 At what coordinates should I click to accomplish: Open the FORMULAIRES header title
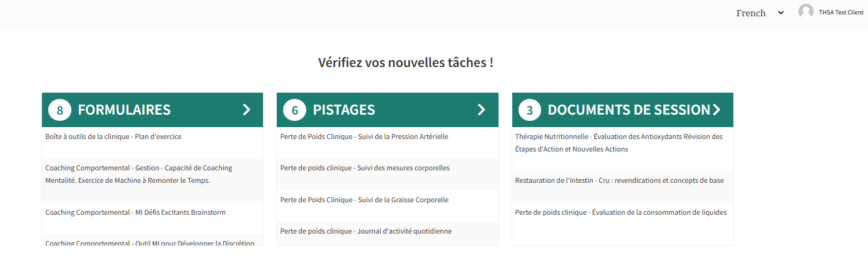pos(124,110)
